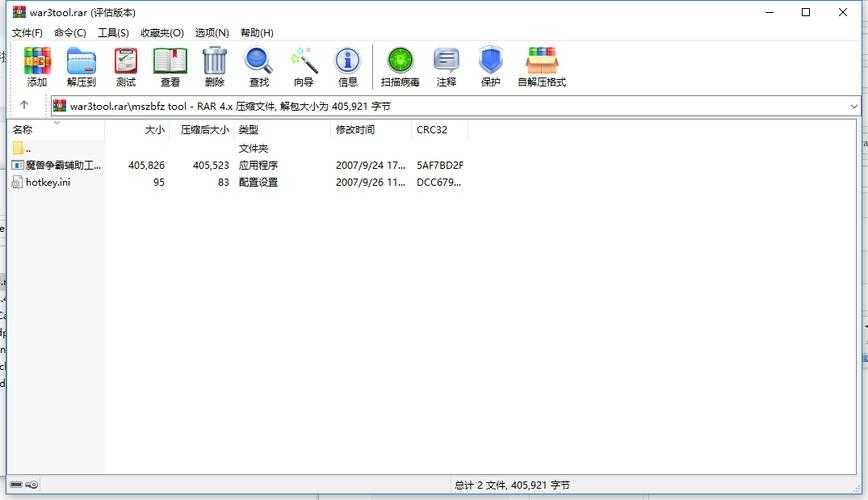Open the 查看 (View) book icon

tap(170, 61)
